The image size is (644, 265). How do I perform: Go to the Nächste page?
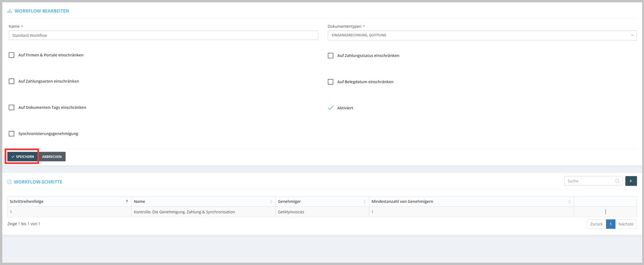626,224
